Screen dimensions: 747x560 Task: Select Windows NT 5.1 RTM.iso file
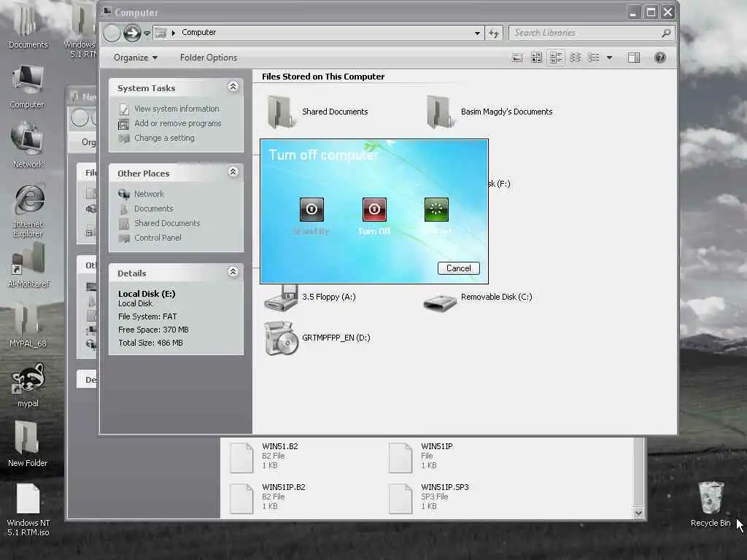coord(28,510)
